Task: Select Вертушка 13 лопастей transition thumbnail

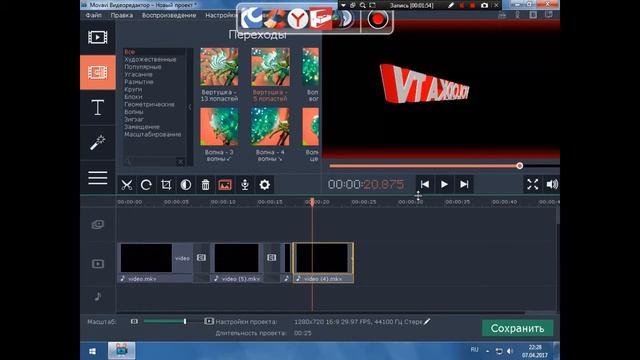Action: (219, 67)
